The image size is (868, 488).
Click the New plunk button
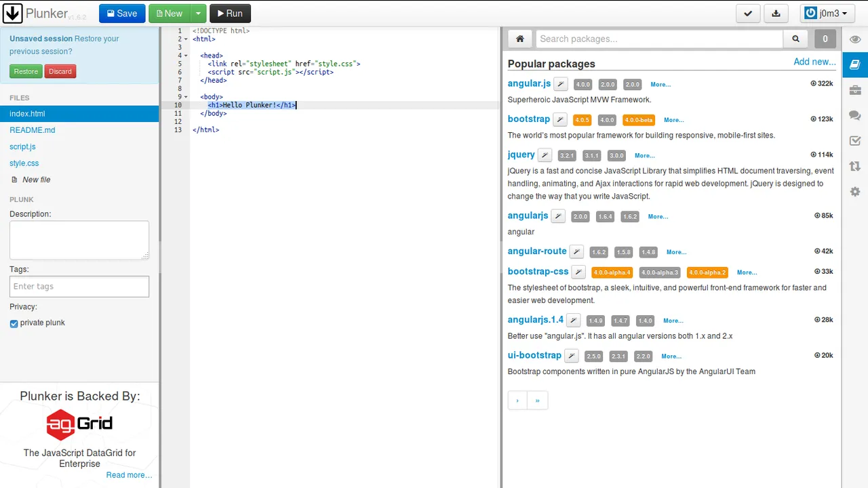click(169, 13)
